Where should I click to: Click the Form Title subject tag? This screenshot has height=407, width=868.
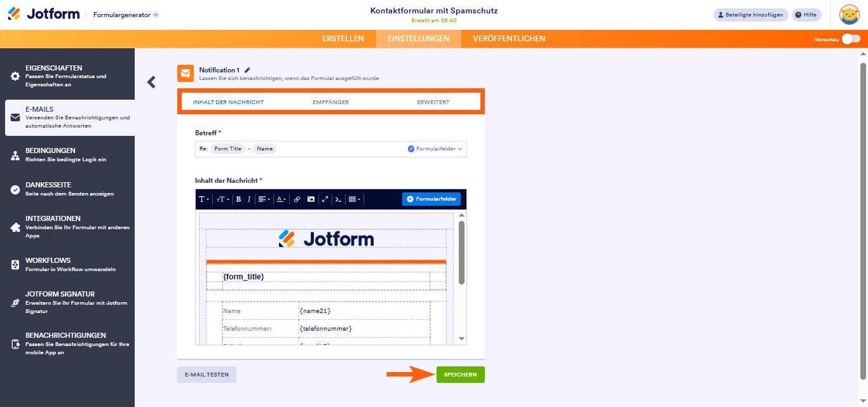coord(228,149)
